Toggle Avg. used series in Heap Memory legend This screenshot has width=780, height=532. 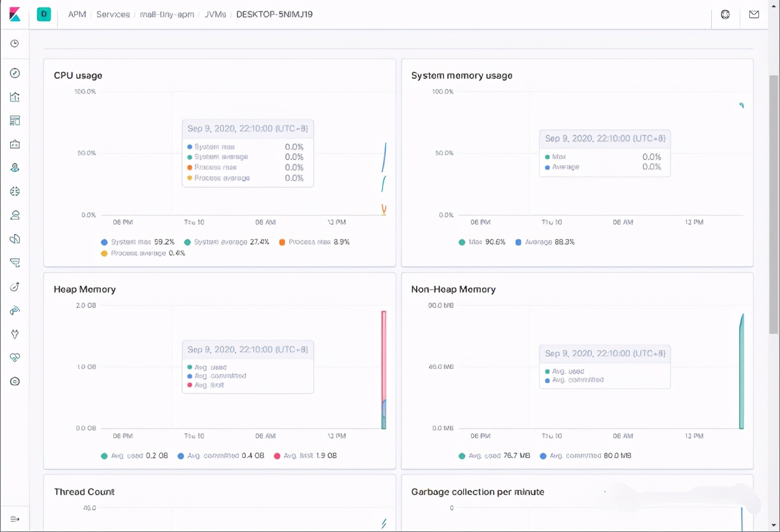tap(134, 456)
